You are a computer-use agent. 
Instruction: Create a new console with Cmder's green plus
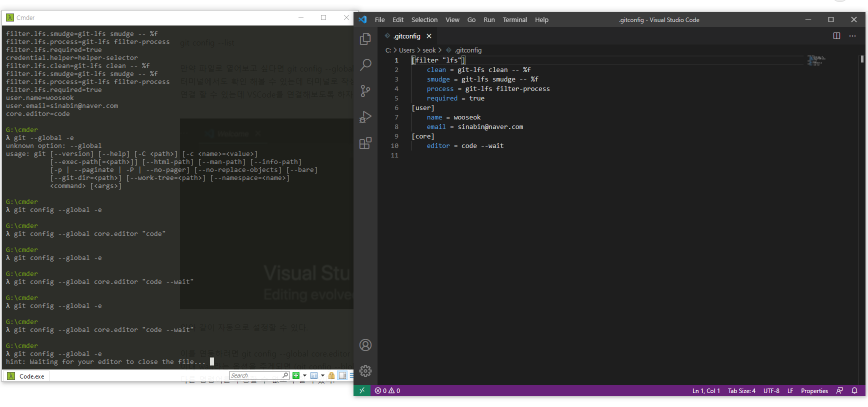point(296,375)
